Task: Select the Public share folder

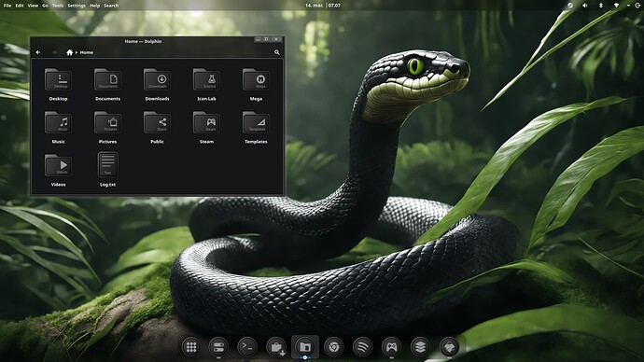Action: click(157, 123)
